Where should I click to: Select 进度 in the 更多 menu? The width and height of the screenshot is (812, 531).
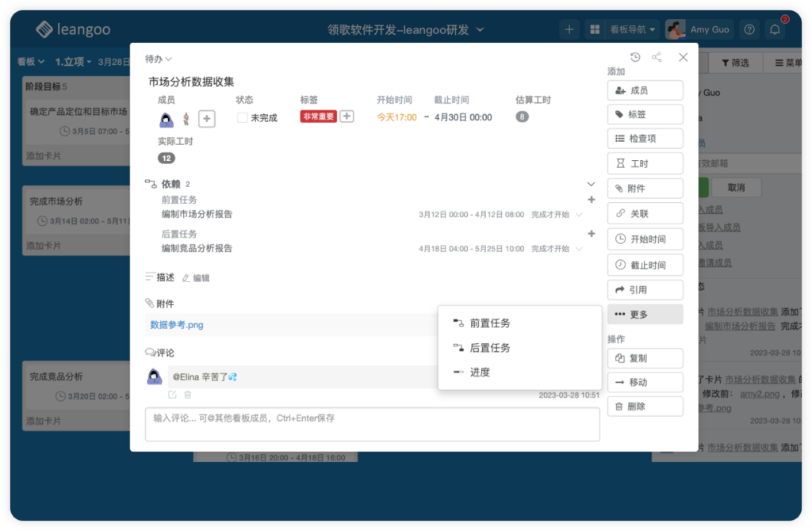pyautogui.click(x=481, y=372)
